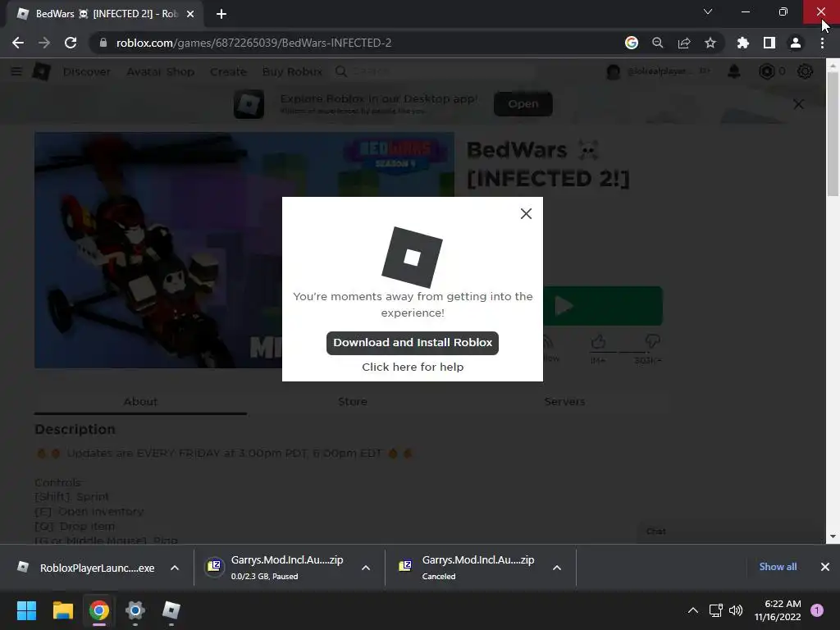Open Chrome's three-dot menu
Image resolution: width=840 pixels, height=630 pixels.
coord(822,43)
